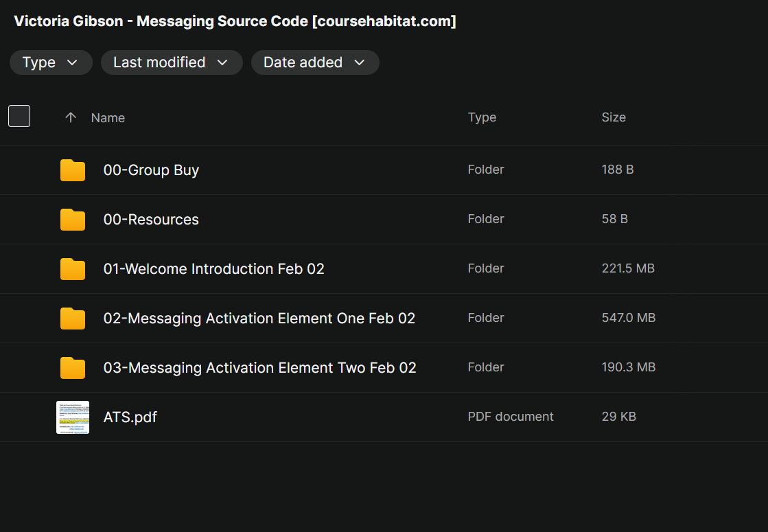Sort by the Size column header
Screen dimensions: 768x532
614,117
